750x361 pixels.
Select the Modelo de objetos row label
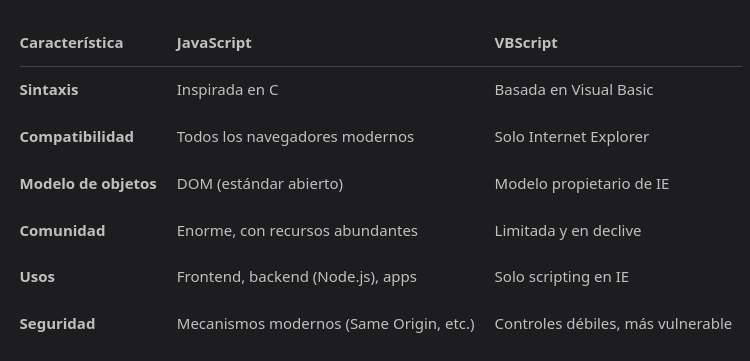[88, 184]
